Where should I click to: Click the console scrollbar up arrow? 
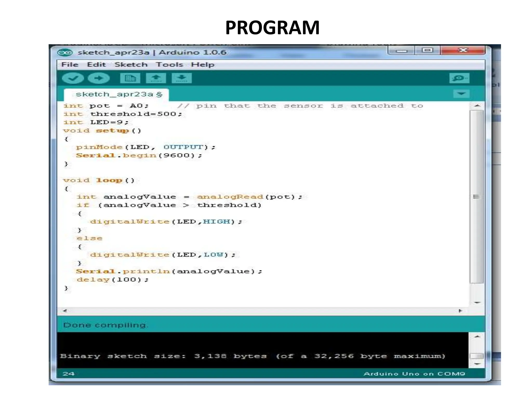coord(477,337)
